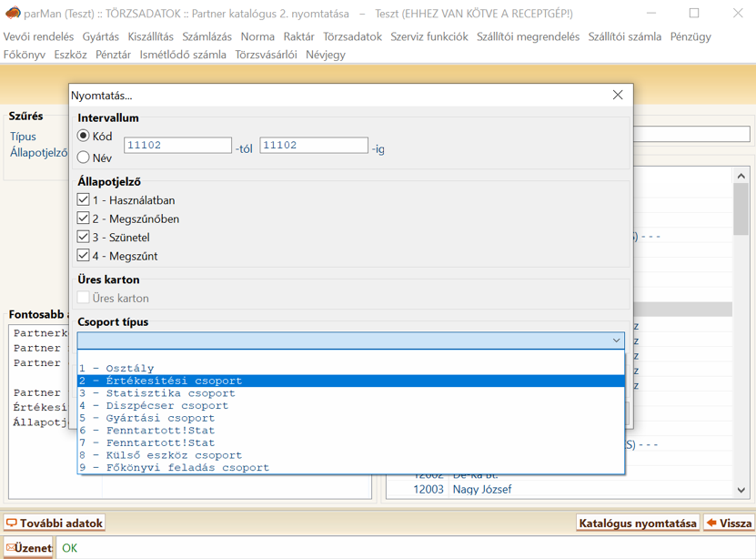Open the Kiszállítás menu
This screenshot has height=559, width=756.
click(x=150, y=36)
